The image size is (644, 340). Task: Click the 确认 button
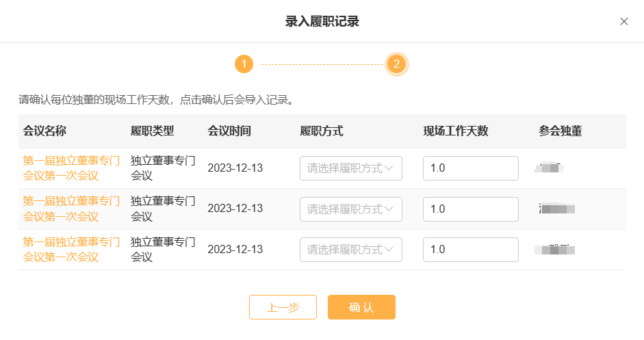(361, 307)
